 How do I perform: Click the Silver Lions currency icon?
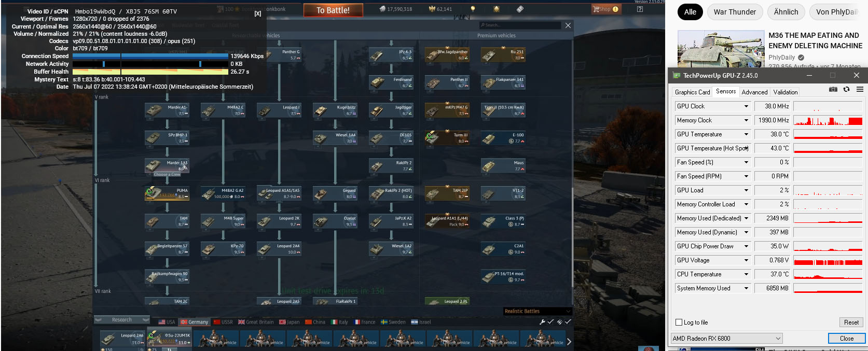[x=382, y=9]
